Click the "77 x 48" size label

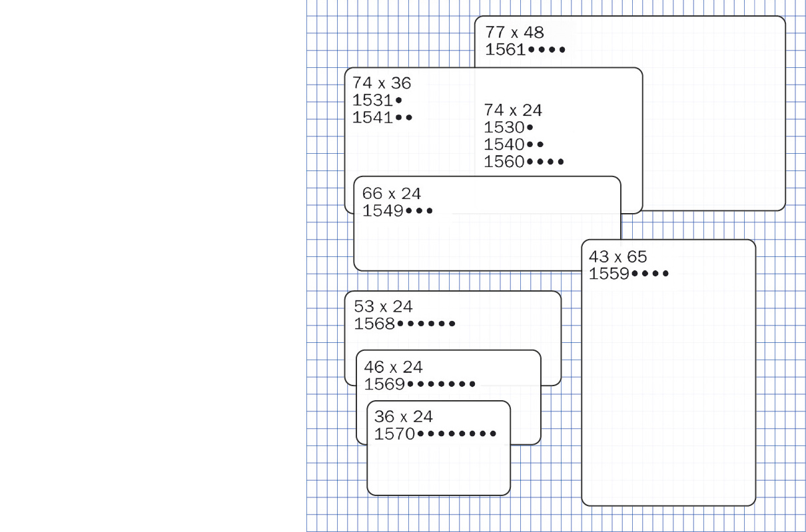514,33
